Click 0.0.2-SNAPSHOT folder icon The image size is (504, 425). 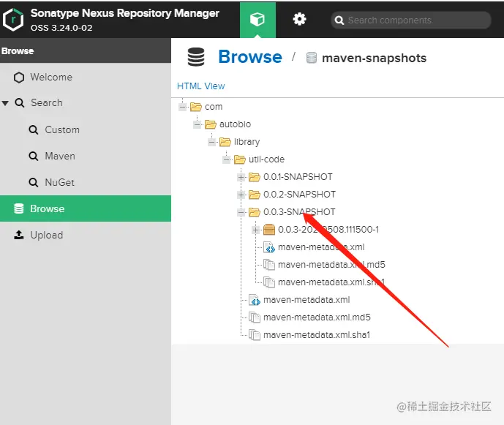click(255, 195)
